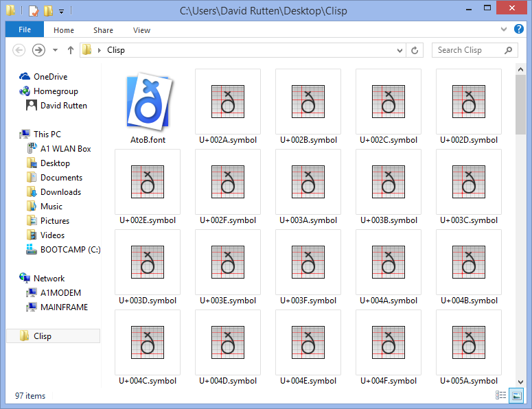Switch to the View ribbon tab
The height and width of the screenshot is (409, 532).
[141, 30]
